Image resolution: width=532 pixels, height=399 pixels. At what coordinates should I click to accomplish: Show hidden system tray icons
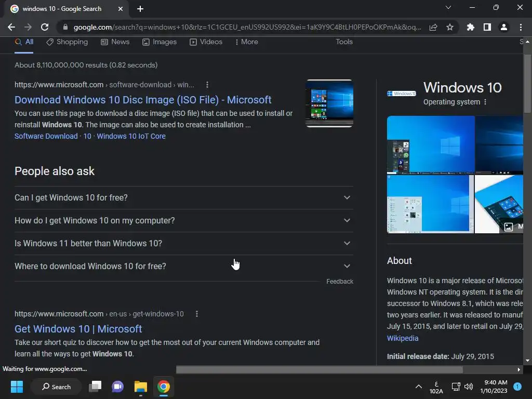click(419, 387)
